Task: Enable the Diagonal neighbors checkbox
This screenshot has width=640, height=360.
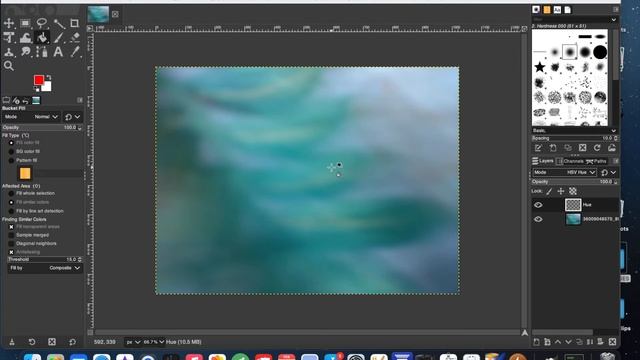Action: pos(11,244)
